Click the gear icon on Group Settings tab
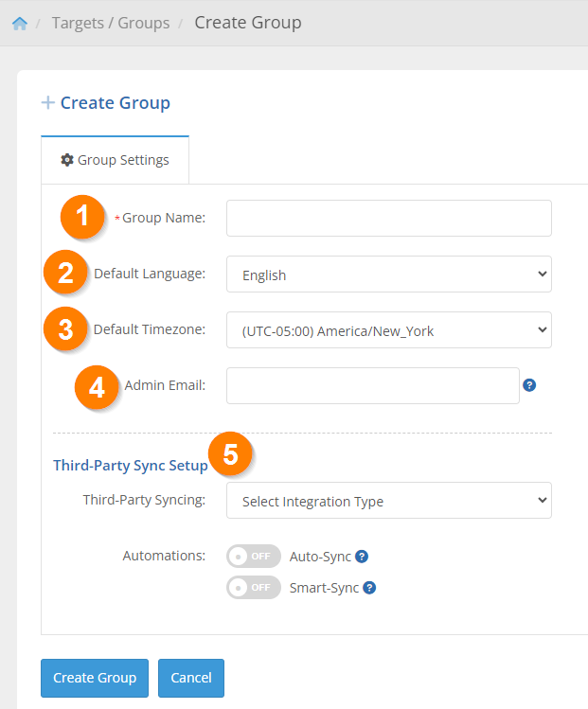 point(67,160)
